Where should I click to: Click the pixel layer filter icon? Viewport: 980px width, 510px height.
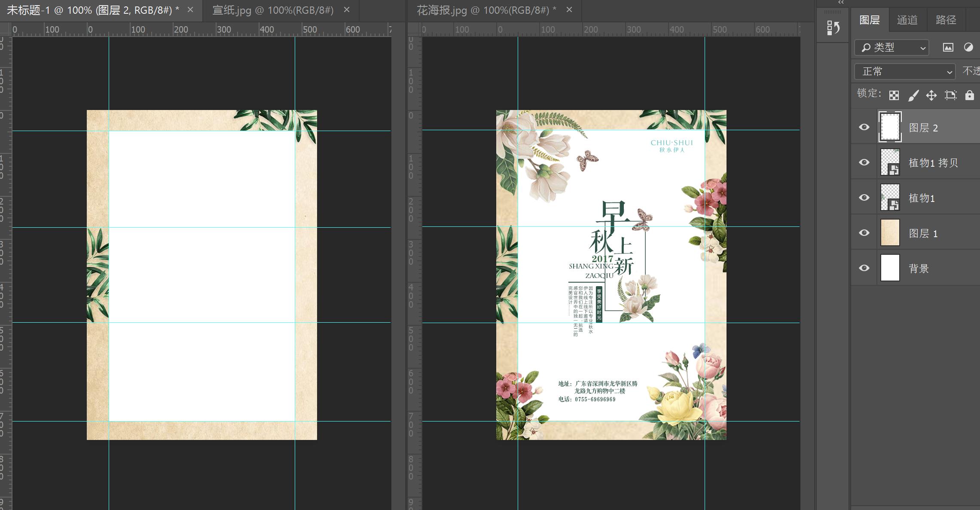[x=948, y=48]
